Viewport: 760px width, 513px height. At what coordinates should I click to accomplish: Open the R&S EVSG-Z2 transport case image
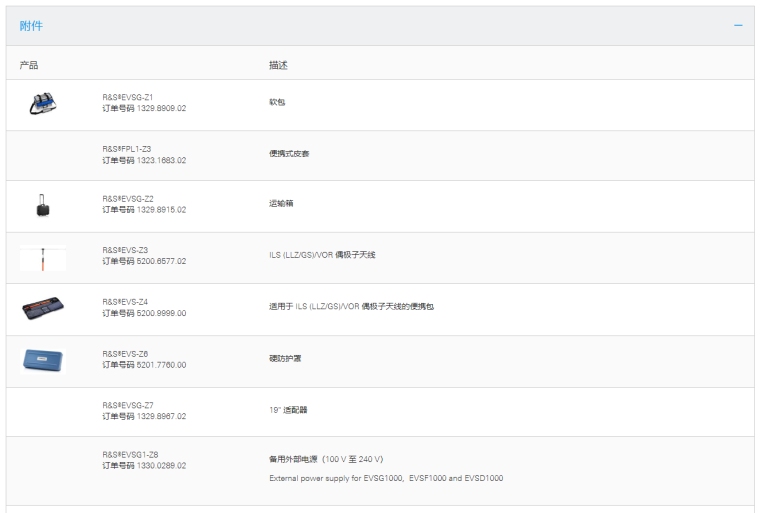click(x=42, y=206)
